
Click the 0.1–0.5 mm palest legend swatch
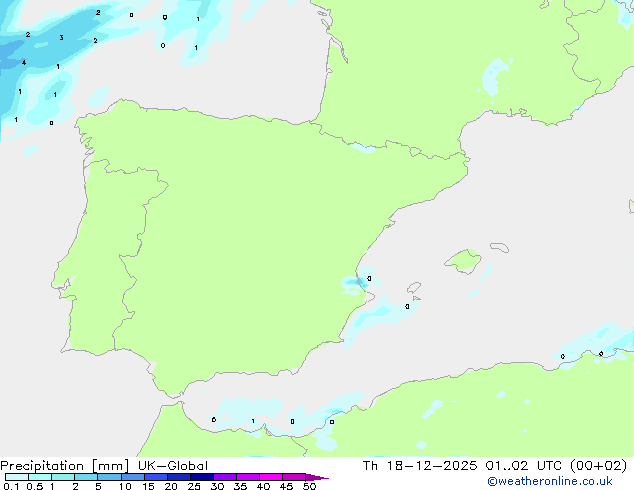coord(17,477)
